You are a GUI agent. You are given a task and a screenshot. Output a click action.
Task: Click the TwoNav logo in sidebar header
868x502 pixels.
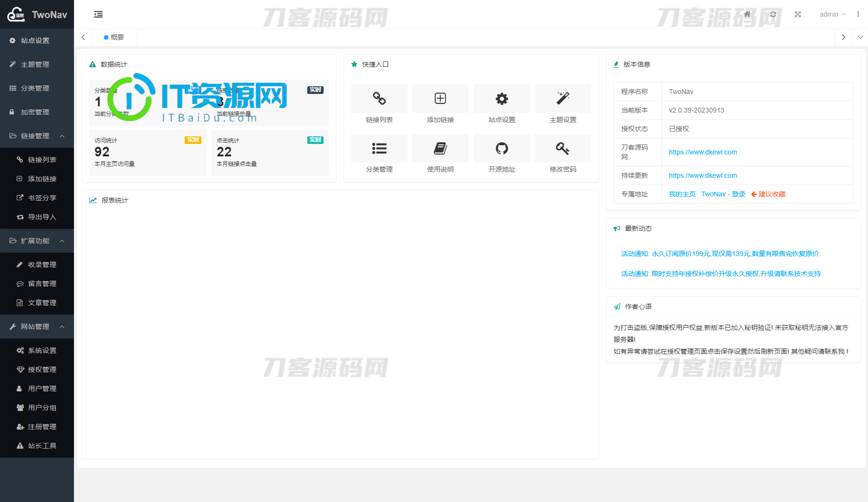click(37, 14)
